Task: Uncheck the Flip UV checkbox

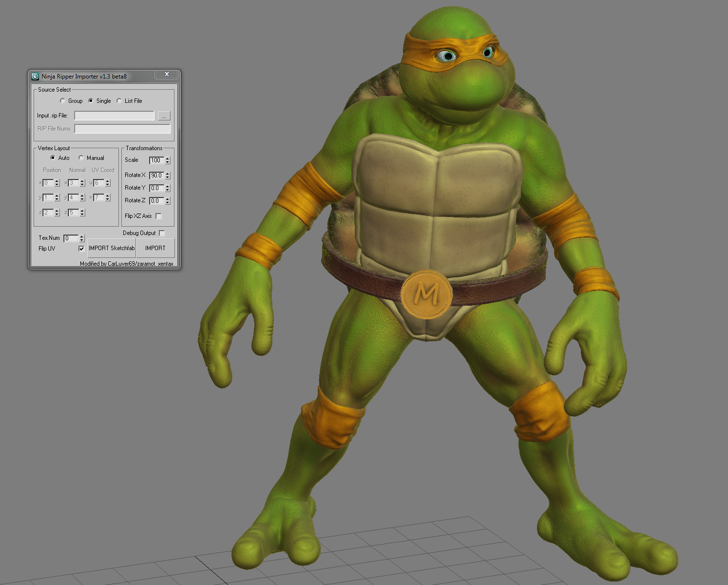Action: (81, 249)
